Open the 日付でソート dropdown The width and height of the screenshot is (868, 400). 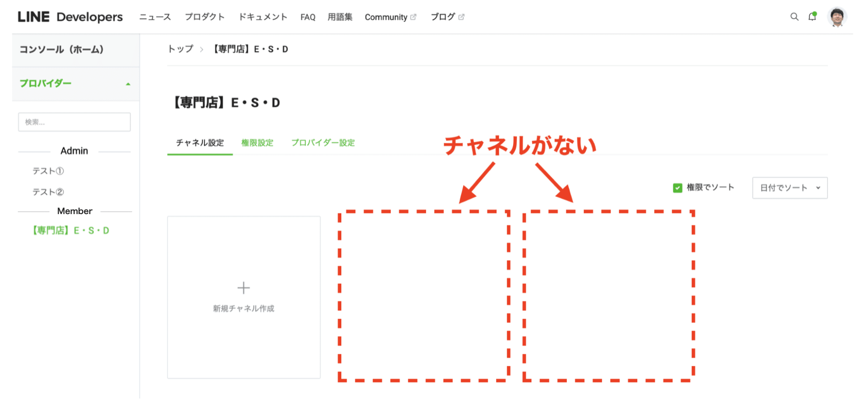pyautogui.click(x=789, y=187)
